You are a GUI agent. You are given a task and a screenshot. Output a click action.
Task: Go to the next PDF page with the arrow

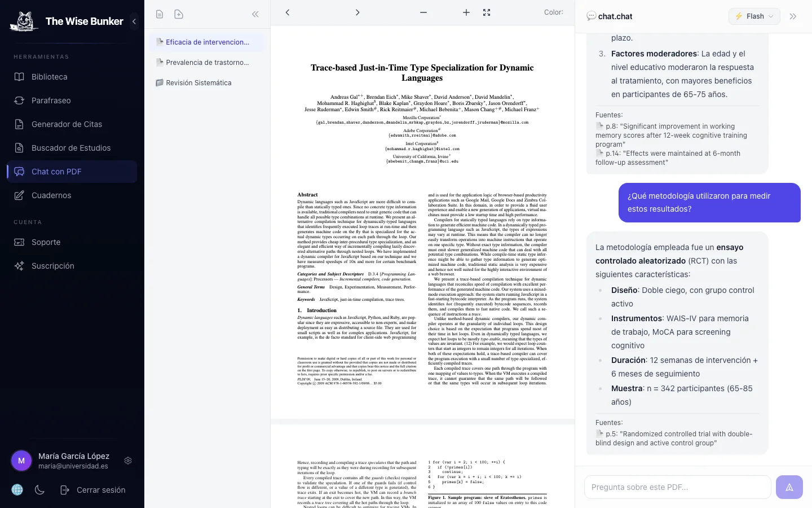point(358,12)
